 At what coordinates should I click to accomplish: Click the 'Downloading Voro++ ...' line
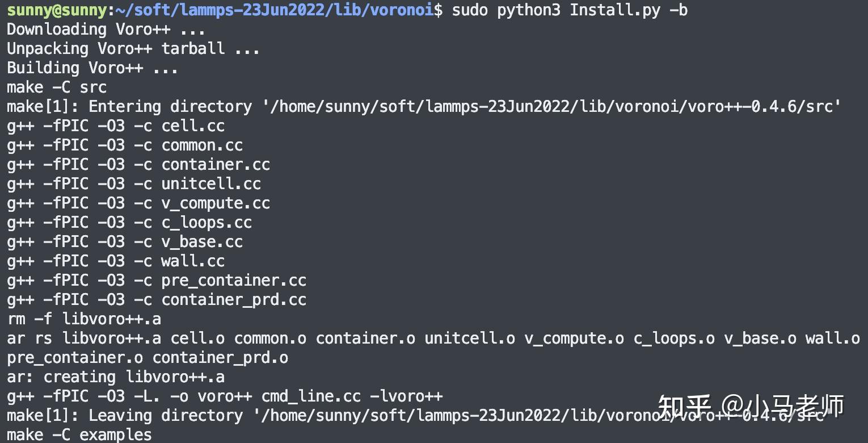pyautogui.click(x=106, y=29)
